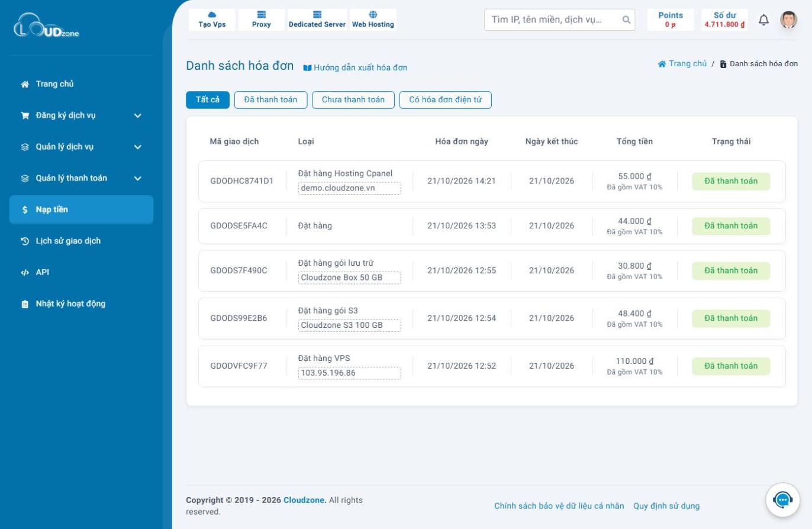Open the notifications bell
812x529 pixels.
[763, 20]
